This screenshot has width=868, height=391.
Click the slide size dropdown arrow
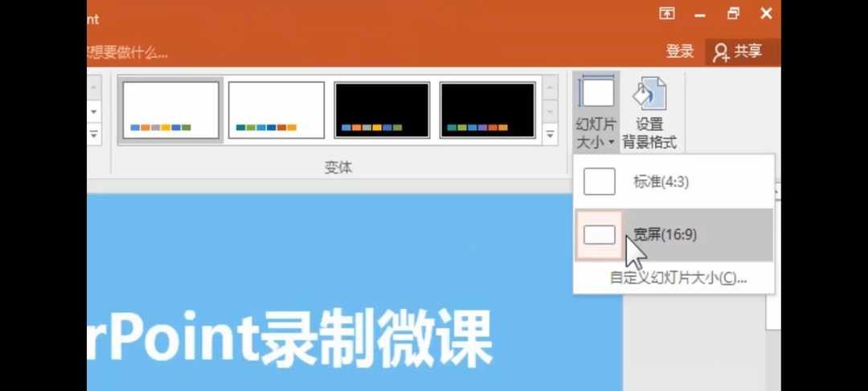click(x=611, y=142)
